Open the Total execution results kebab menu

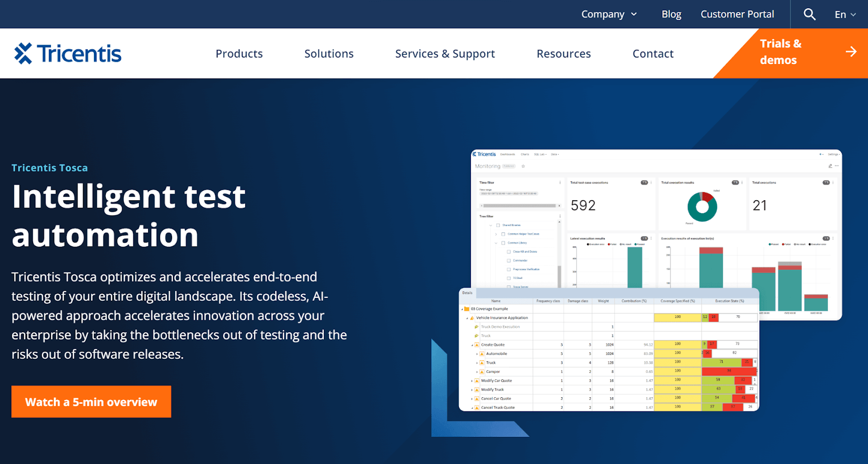coord(742,182)
